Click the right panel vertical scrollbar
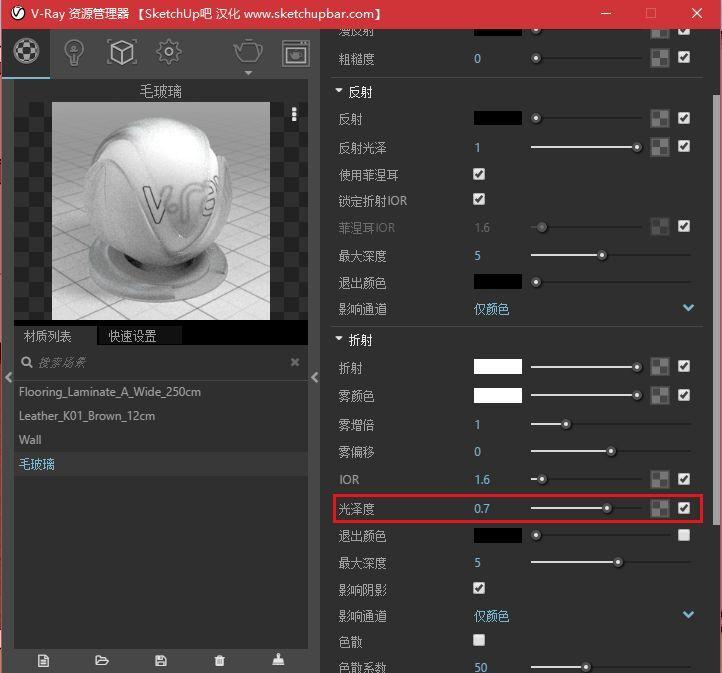 [716, 308]
